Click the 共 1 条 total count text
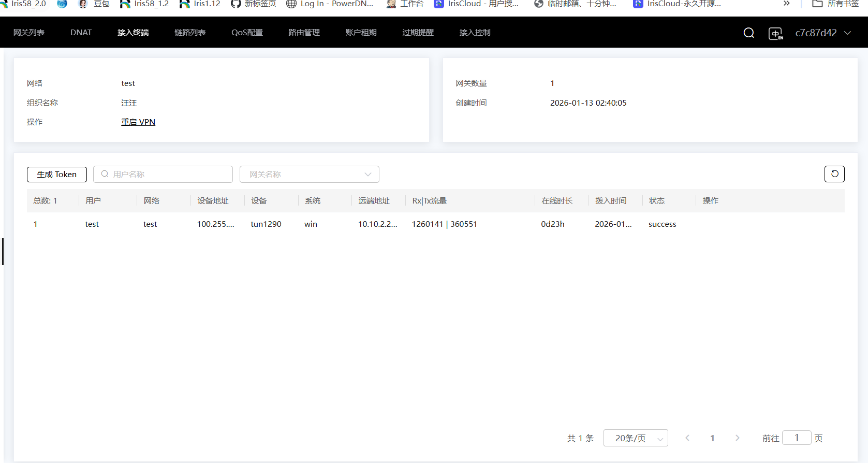 [x=580, y=438]
